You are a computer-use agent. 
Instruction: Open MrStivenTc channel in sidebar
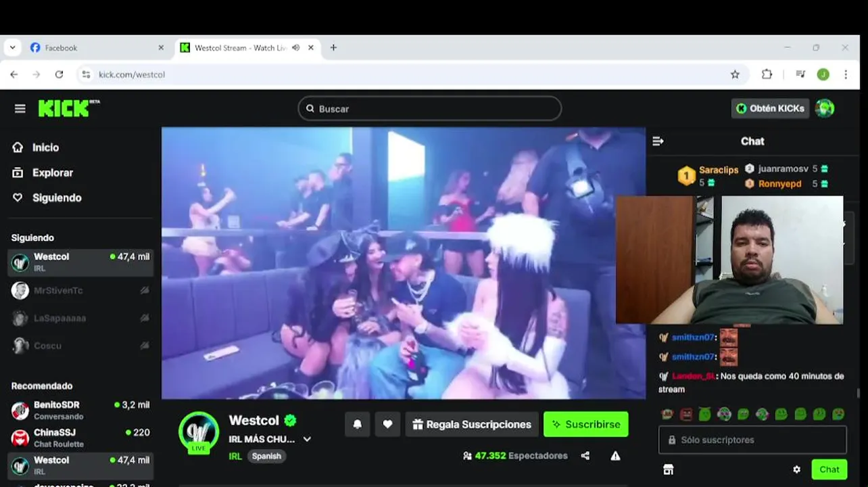coord(80,290)
